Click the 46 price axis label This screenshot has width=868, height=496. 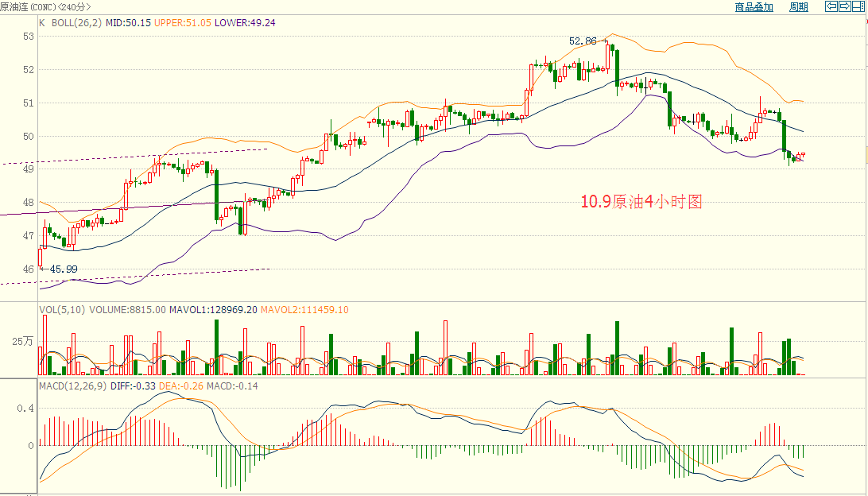29,269
